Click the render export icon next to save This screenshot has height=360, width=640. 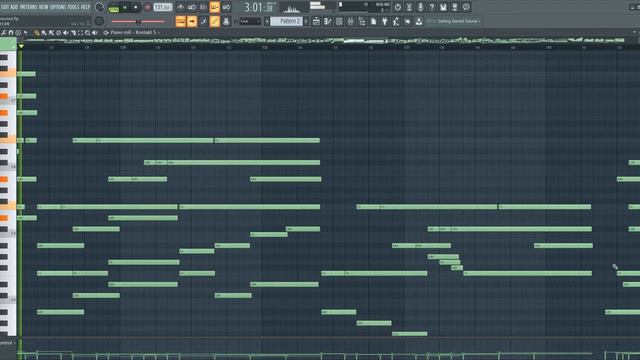click(x=454, y=7)
